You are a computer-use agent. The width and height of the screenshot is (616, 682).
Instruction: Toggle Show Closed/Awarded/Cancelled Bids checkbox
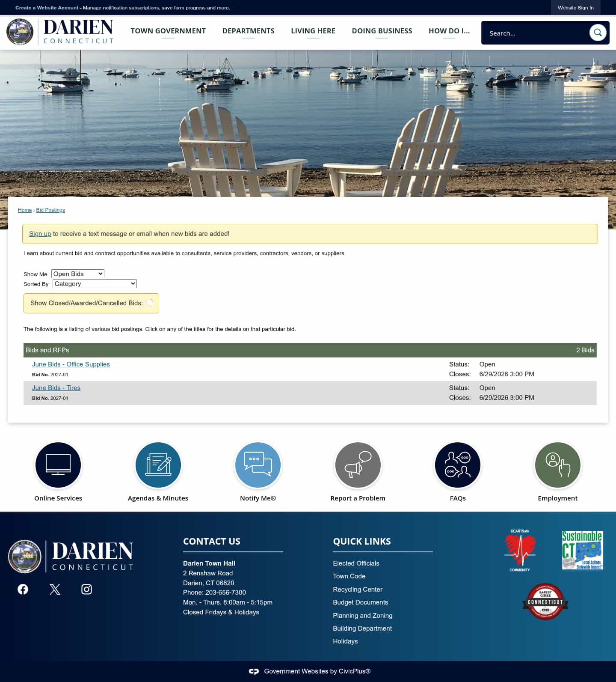[x=149, y=302]
